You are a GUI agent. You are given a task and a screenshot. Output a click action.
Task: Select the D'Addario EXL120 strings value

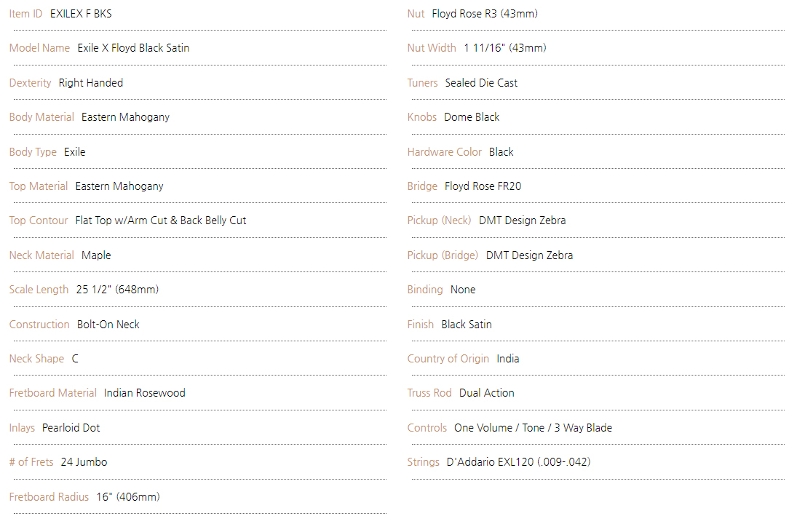pos(518,462)
